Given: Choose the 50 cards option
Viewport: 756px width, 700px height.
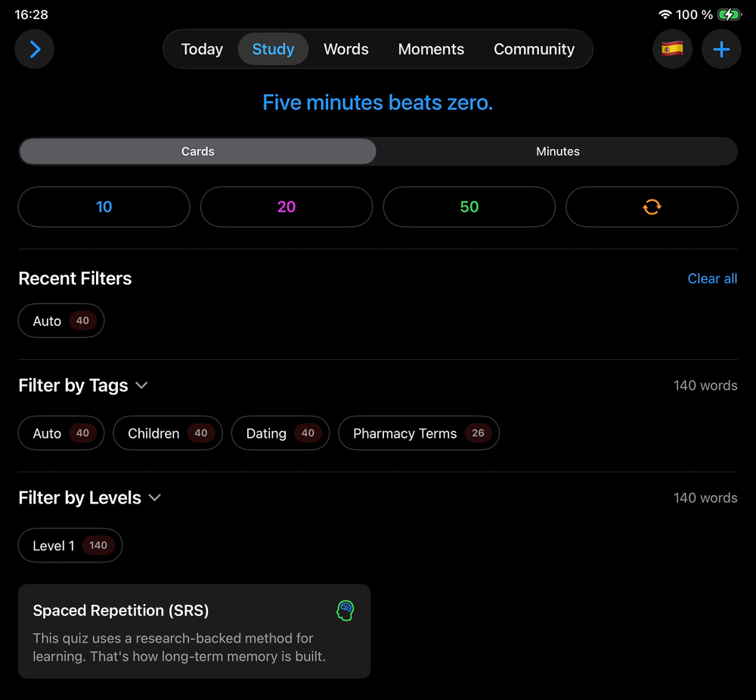Looking at the screenshot, I should coord(469,207).
